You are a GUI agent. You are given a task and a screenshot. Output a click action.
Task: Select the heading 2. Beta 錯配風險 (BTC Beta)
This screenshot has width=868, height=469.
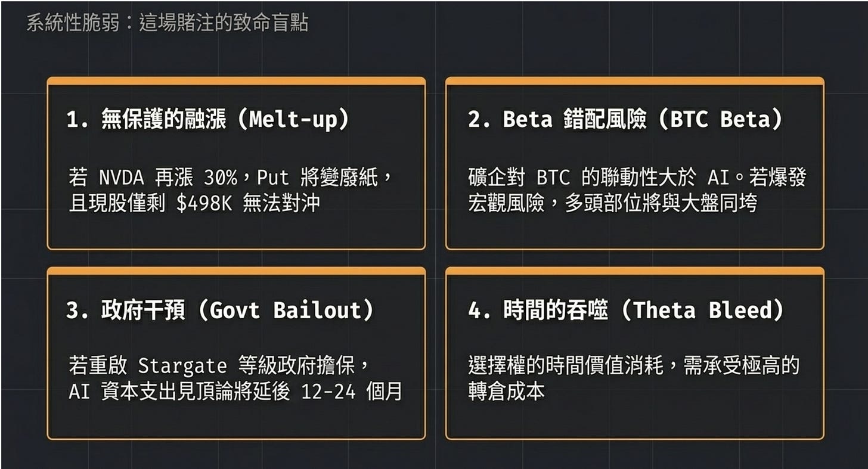tap(625, 120)
